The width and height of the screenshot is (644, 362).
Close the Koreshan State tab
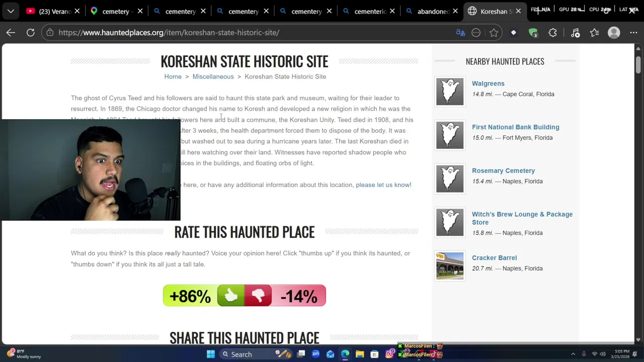[518, 11]
